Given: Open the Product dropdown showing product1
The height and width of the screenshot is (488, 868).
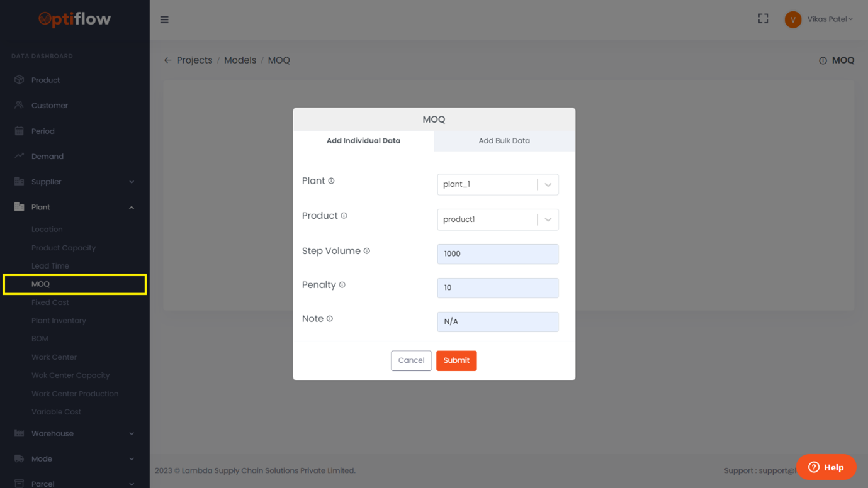Looking at the screenshot, I should (497, 219).
